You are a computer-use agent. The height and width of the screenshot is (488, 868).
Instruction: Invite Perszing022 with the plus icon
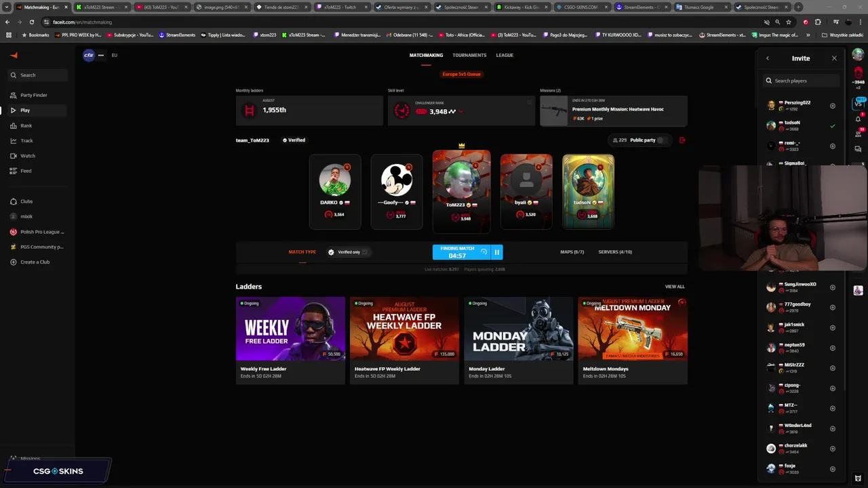click(x=833, y=106)
